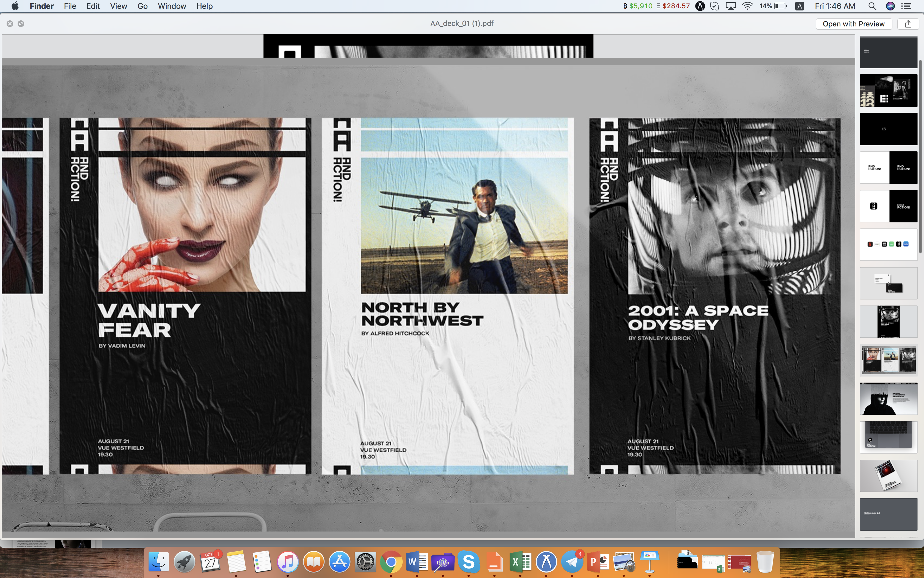Open the Apple menu
Image resolution: width=924 pixels, height=578 pixels.
(15, 6)
